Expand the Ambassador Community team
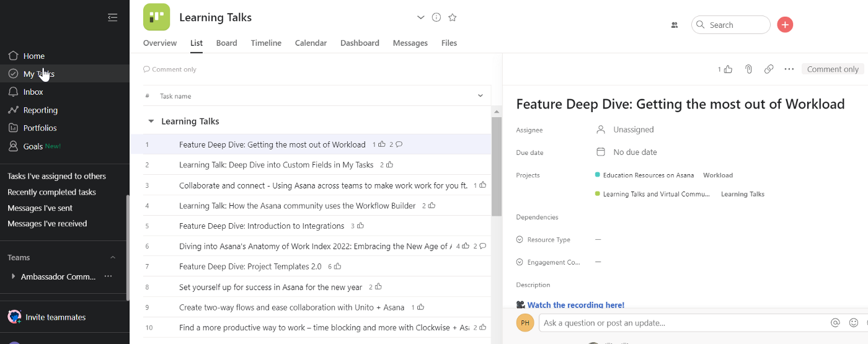 click(x=13, y=276)
